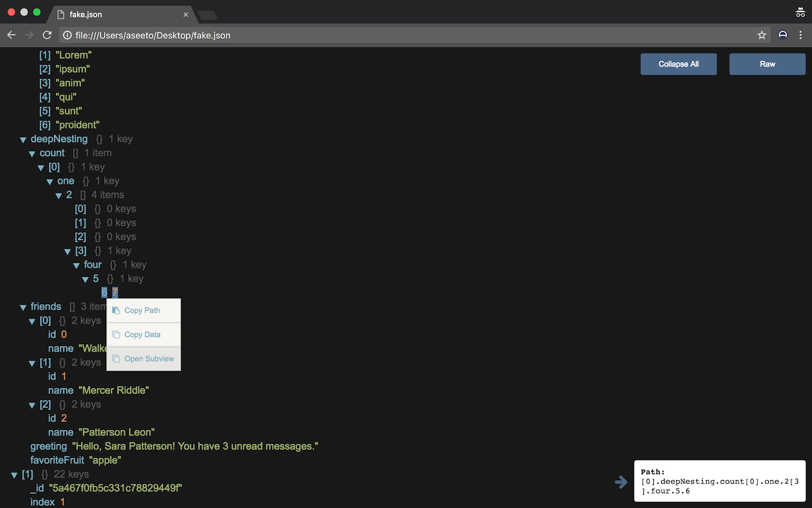
Task: Click the "proident" string value
Action: click(x=77, y=125)
